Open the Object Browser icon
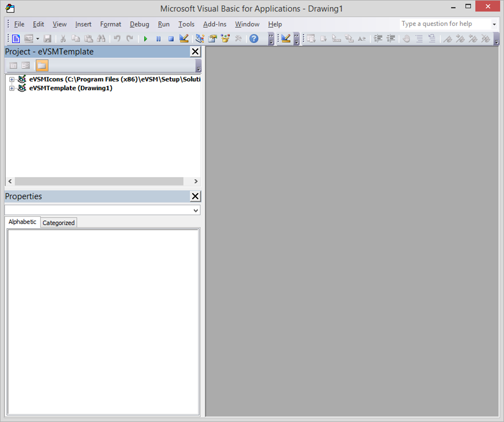This screenshot has width=504, height=422. click(x=225, y=39)
